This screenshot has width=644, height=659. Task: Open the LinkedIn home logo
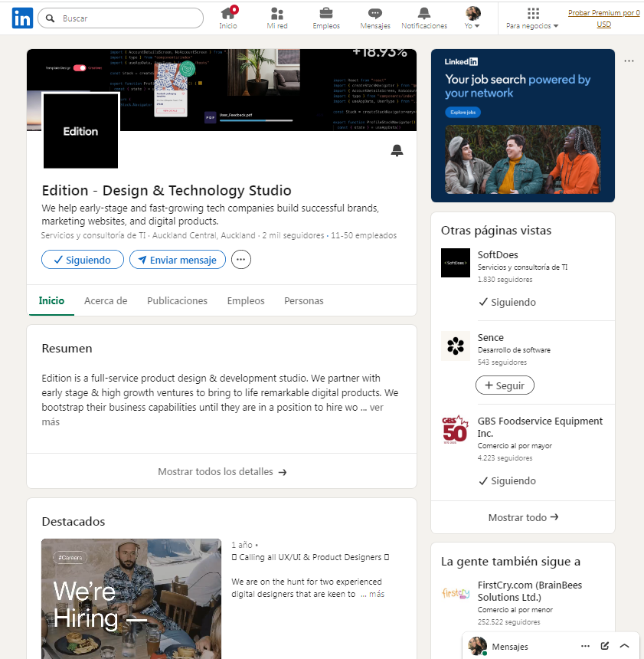(22, 18)
